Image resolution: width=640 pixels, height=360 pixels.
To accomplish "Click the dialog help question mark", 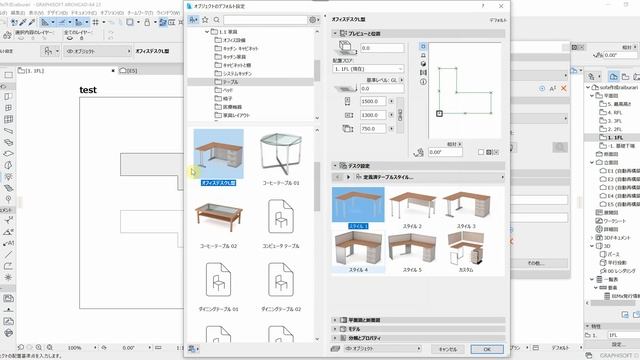I will (483, 6).
